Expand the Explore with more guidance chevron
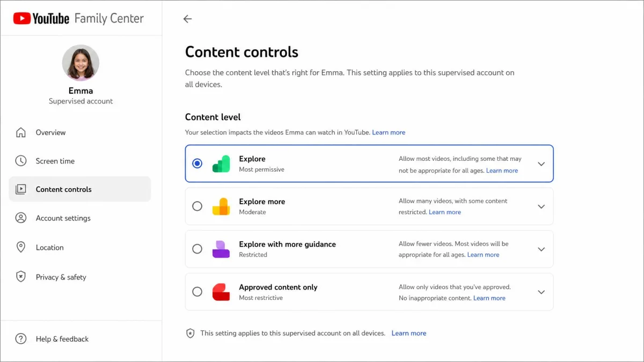The height and width of the screenshot is (362, 644). pos(541,249)
